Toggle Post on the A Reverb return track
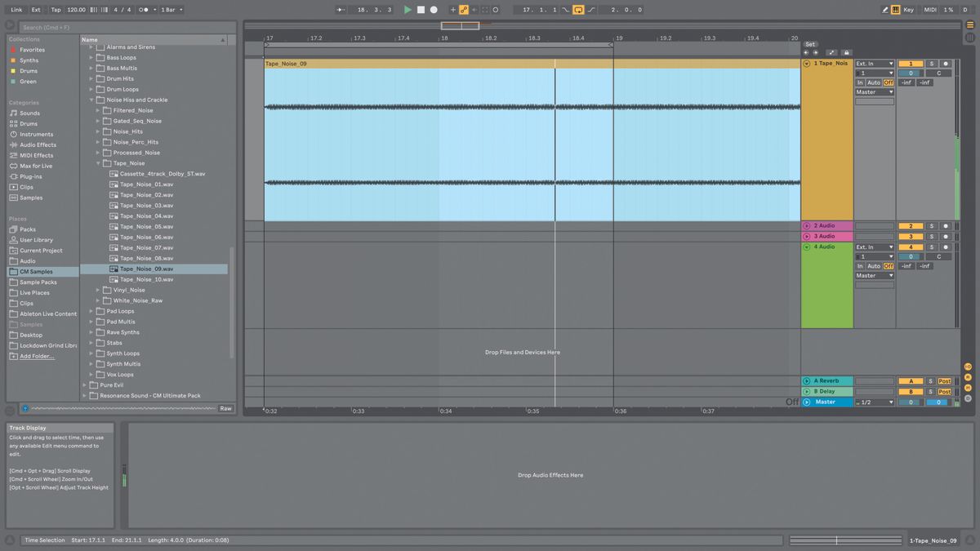980x551 pixels. (x=944, y=381)
